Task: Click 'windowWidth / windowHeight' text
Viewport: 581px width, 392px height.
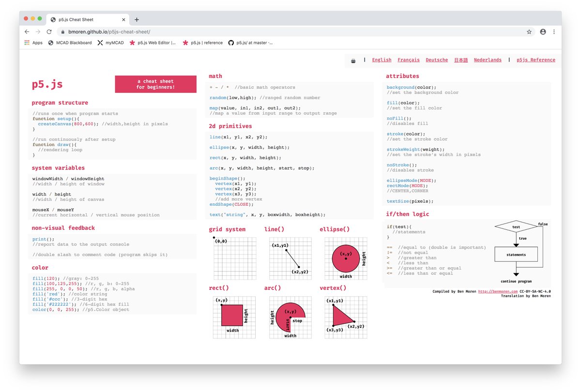Action: click(x=68, y=179)
